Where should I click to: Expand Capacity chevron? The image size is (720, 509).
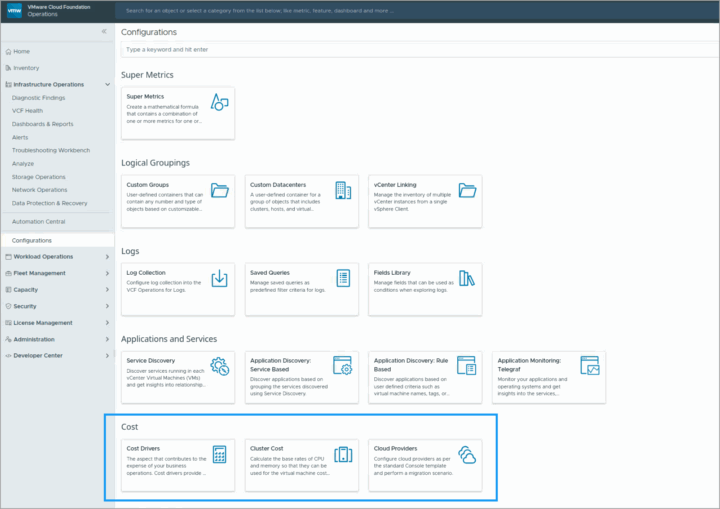point(107,290)
